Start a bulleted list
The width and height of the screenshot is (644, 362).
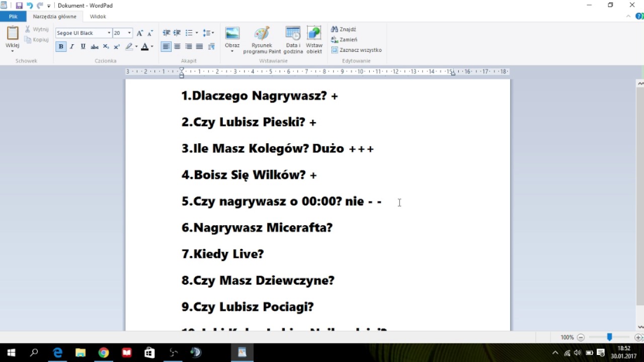(x=189, y=33)
